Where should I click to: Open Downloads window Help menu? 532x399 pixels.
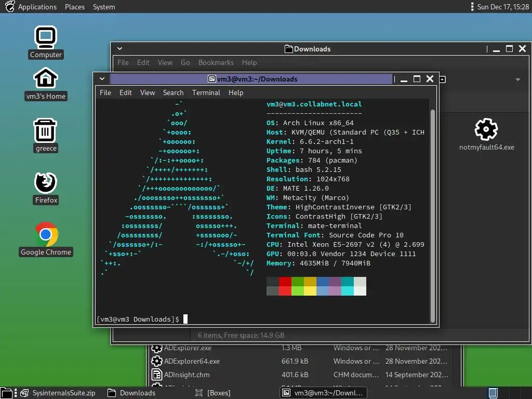point(249,62)
